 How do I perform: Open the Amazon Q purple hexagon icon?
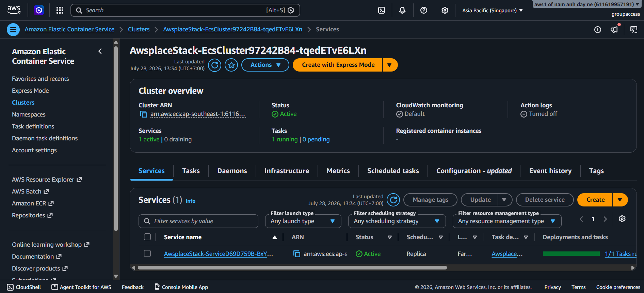pyautogui.click(x=39, y=10)
